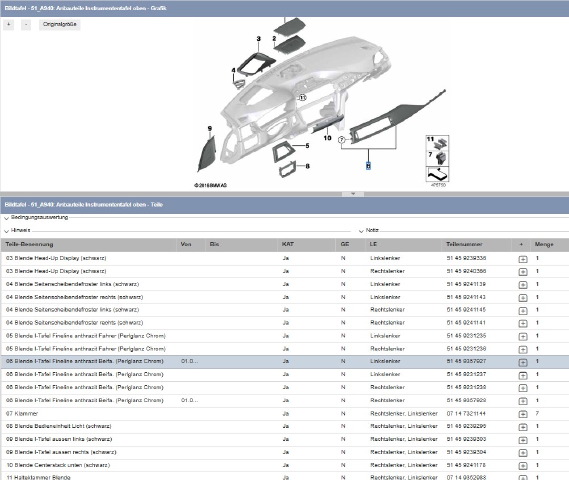Image resolution: width=569 pixels, height=480 pixels.
Task: Select callout number 4 in diagram
Action: [233, 70]
